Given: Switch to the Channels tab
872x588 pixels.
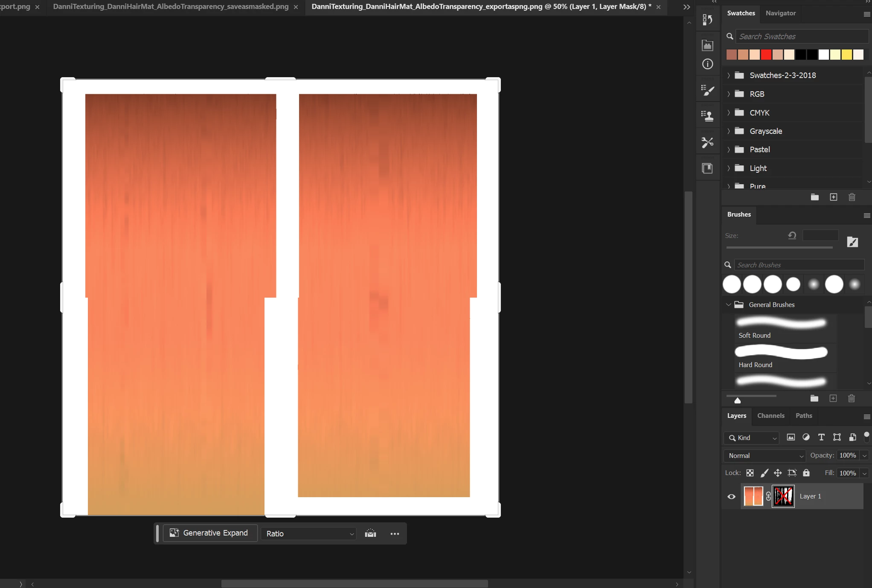Looking at the screenshot, I should coord(770,416).
